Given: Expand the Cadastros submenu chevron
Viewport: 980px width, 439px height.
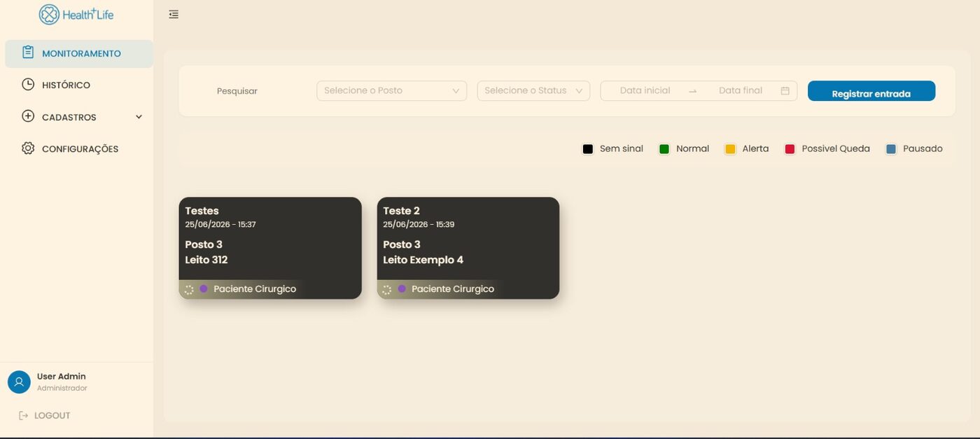Looking at the screenshot, I should pos(139,117).
